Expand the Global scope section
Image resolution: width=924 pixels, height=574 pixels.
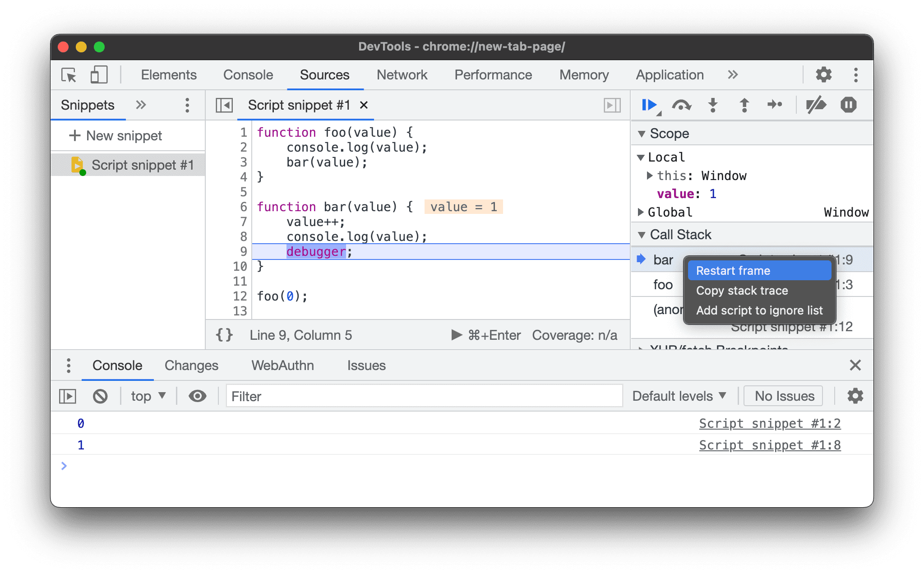tap(644, 212)
